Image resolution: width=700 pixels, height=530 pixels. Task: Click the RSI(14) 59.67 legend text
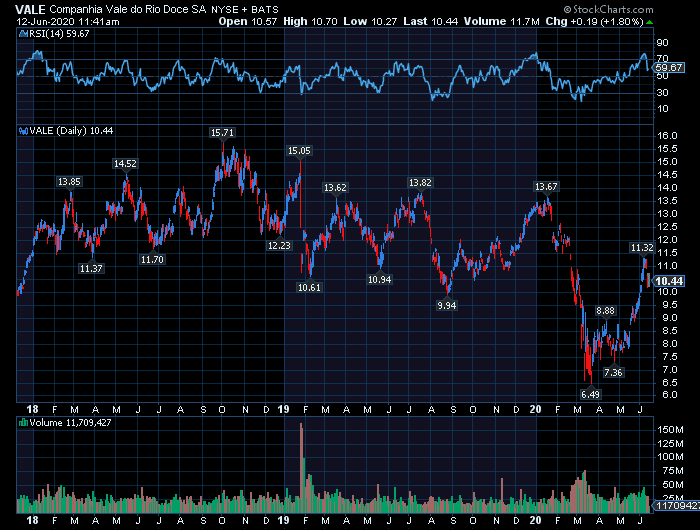click(x=59, y=33)
